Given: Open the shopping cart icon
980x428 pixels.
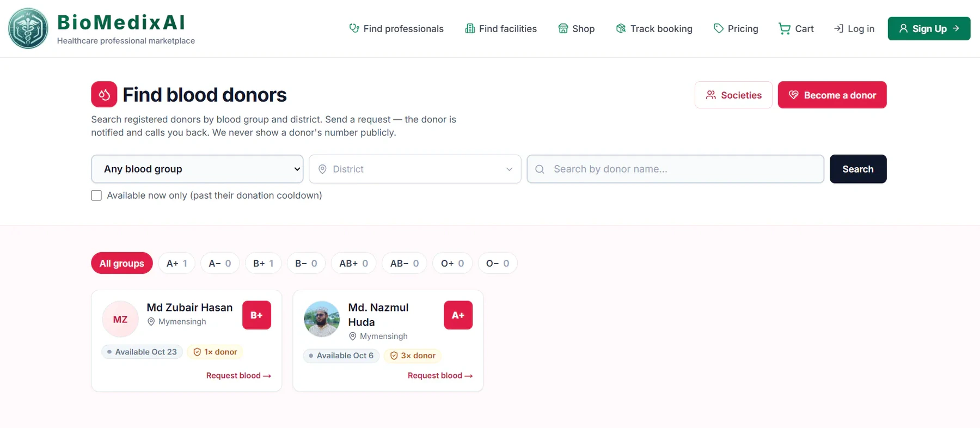Looking at the screenshot, I should click(x=784, y=28).
